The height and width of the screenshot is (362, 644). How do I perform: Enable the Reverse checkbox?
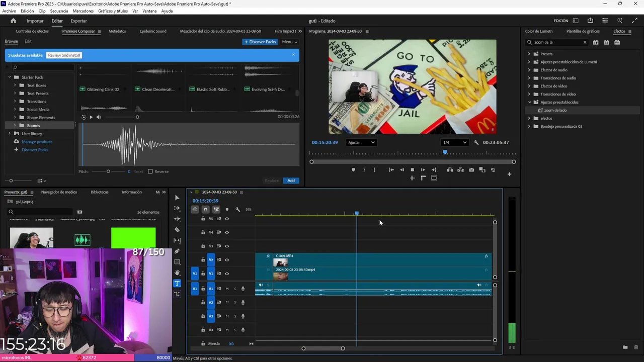150,171
